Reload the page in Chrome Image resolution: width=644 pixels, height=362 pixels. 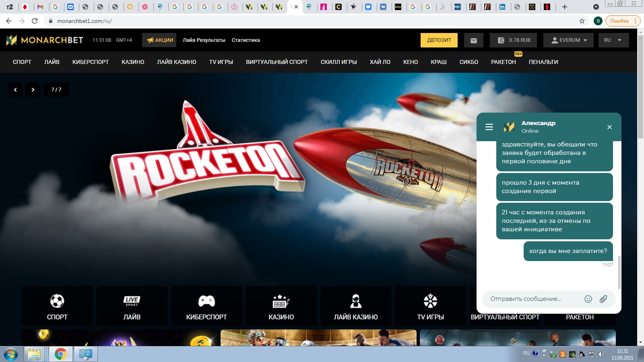35,21
